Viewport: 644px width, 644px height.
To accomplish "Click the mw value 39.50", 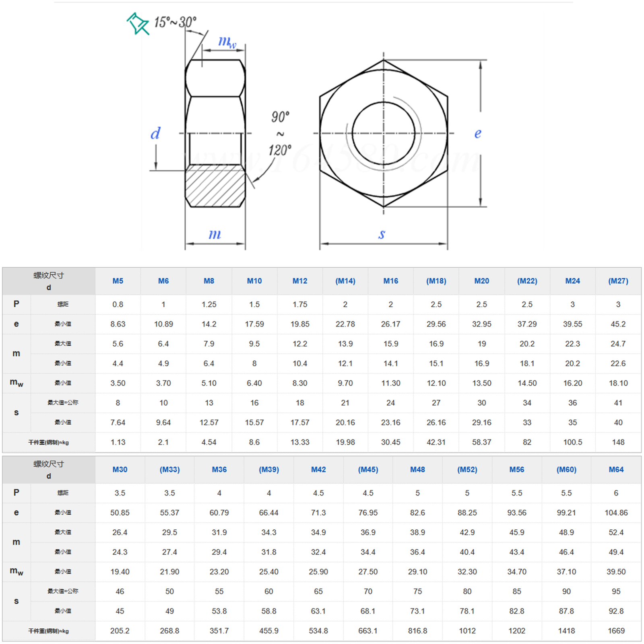I will coord(616,572).
